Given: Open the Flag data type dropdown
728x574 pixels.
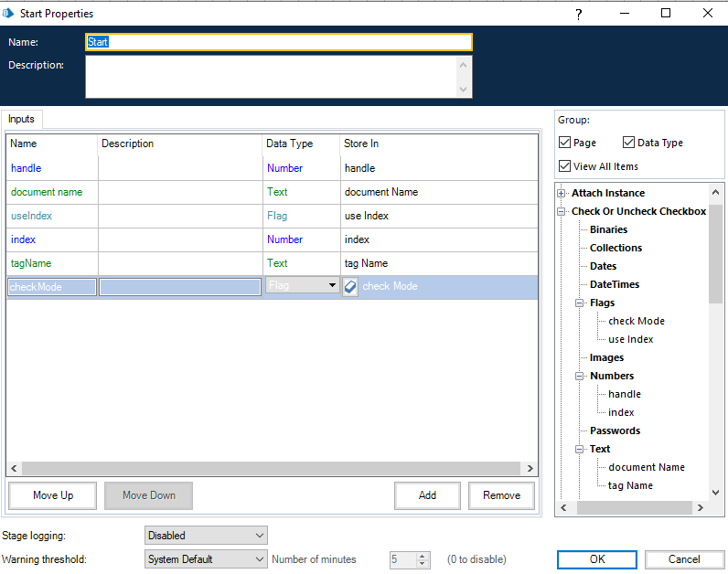Looking at the screenshot, I should point(331,285).
